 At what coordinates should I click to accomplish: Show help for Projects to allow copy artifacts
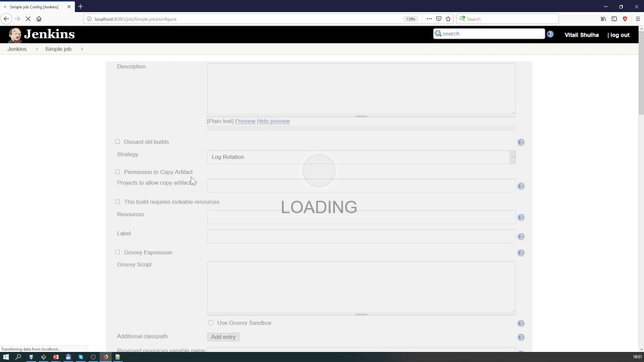521,186
